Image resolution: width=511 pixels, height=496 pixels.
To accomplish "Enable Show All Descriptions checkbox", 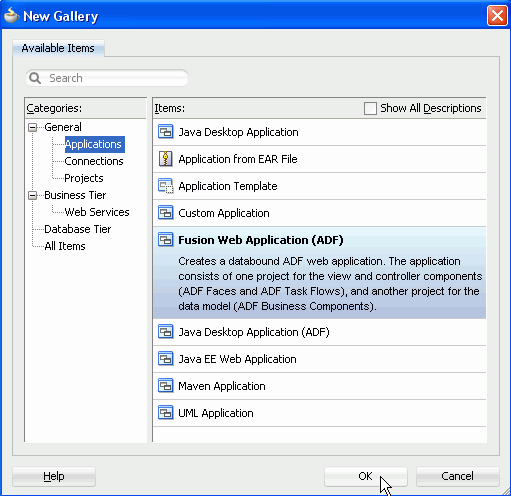I will pyautogui.click(x=370, y=108).
